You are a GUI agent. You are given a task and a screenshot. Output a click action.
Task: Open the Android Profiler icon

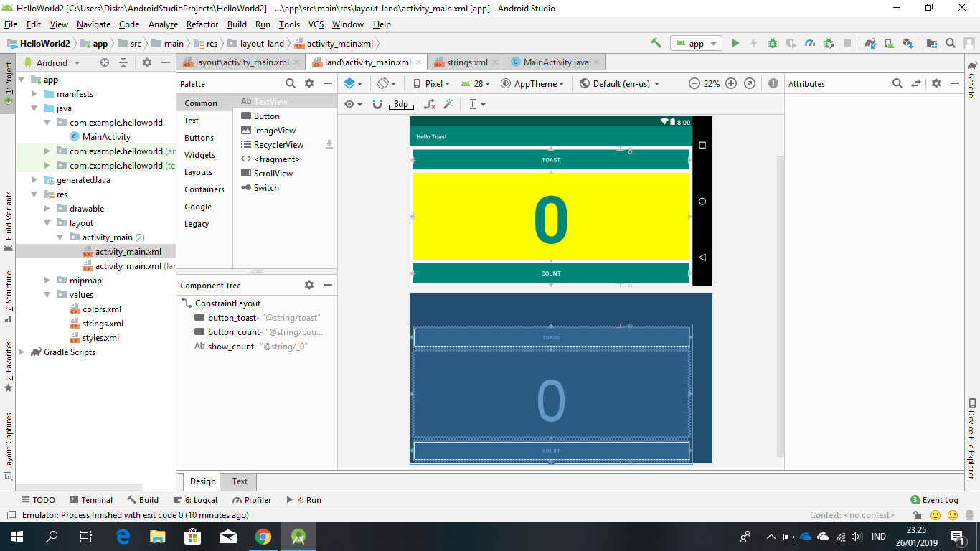click(810, 43)
